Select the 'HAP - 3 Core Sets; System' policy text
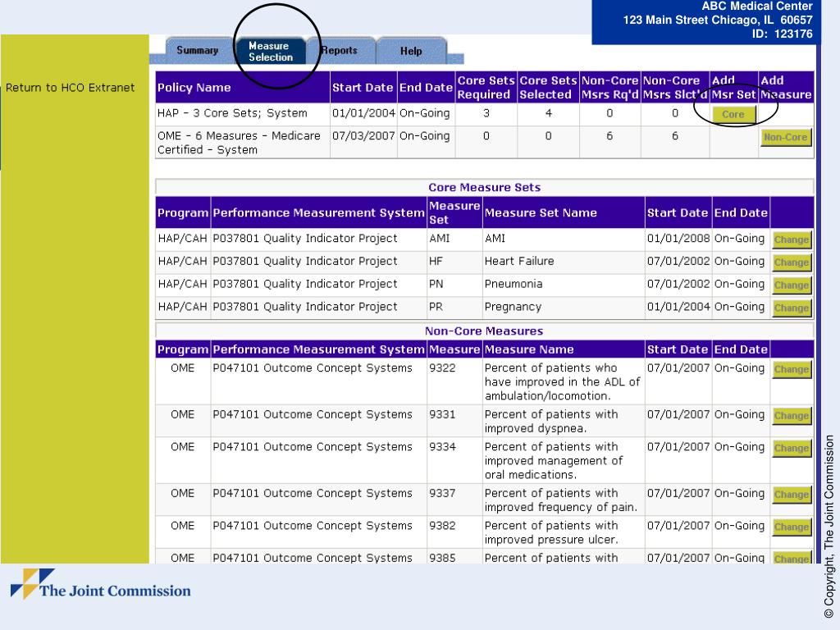The height and width of the screenshot is (630, 840). (232, 113)
